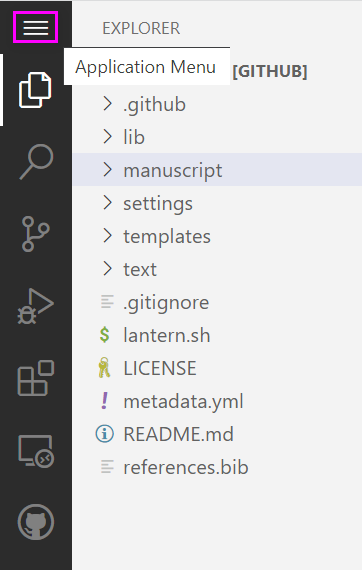This screenshot has width=362, height=570.
Task: Click the info icon beside README.md
Action: tap(105, 434)
